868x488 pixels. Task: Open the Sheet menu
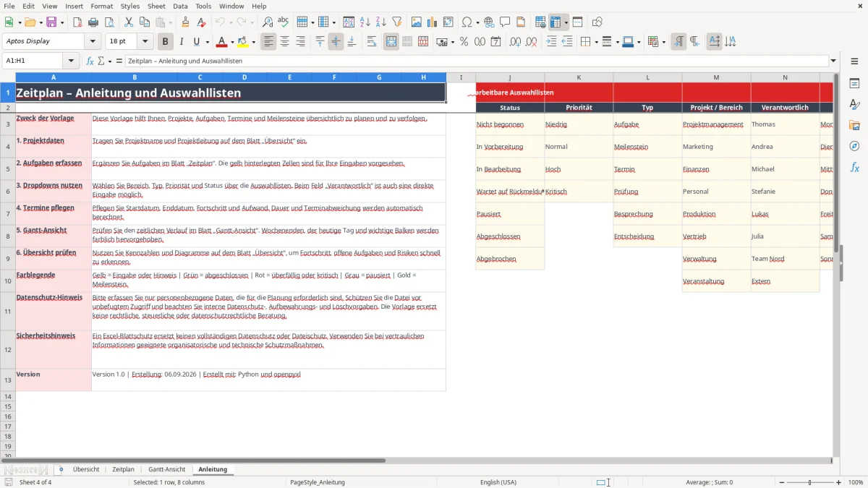(156, 6)
